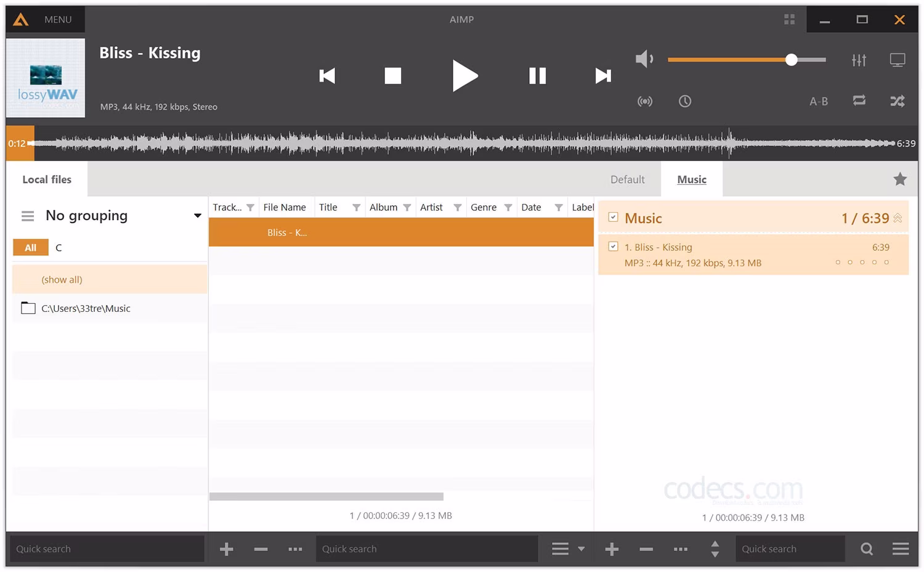
Task: Collapse the Music playlist group
Action: 898,218
